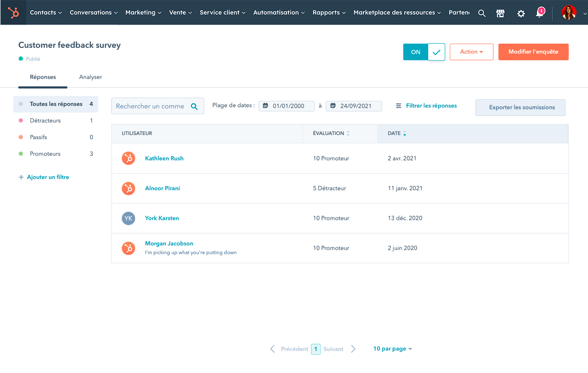Open the 10 par page dropdown

[x=392, y=349]
